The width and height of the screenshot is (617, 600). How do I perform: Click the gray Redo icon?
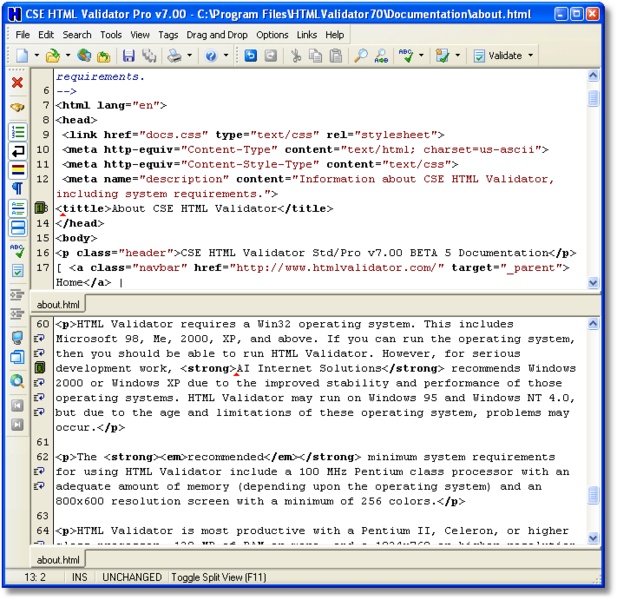click(x=270, y=56)
